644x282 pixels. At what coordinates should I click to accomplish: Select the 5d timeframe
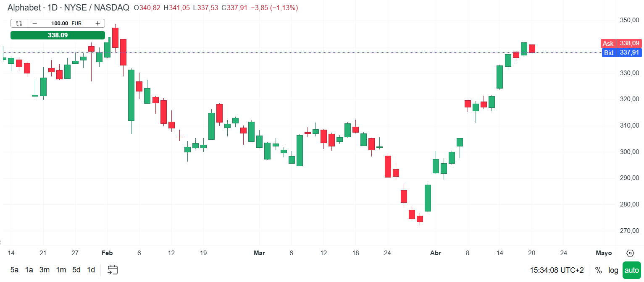click(76, 270)
